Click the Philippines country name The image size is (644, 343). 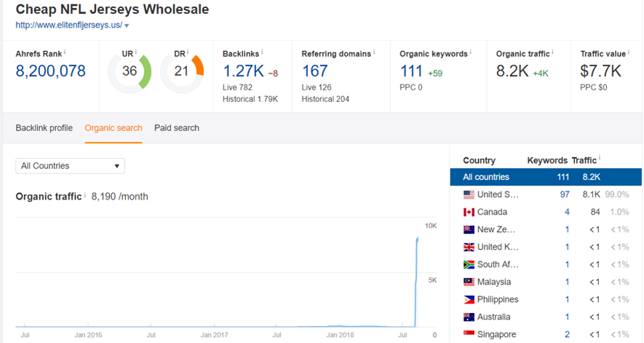tap(498, 300)
